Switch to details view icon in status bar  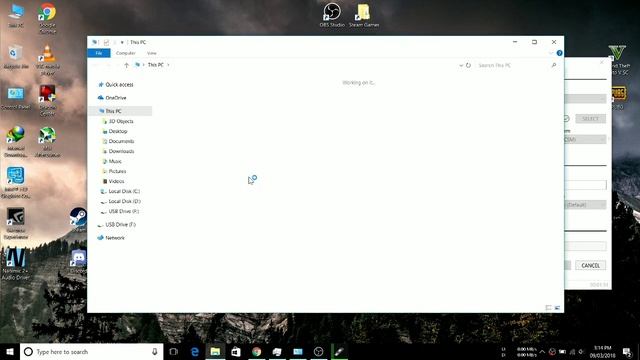(x=549, y=308)
